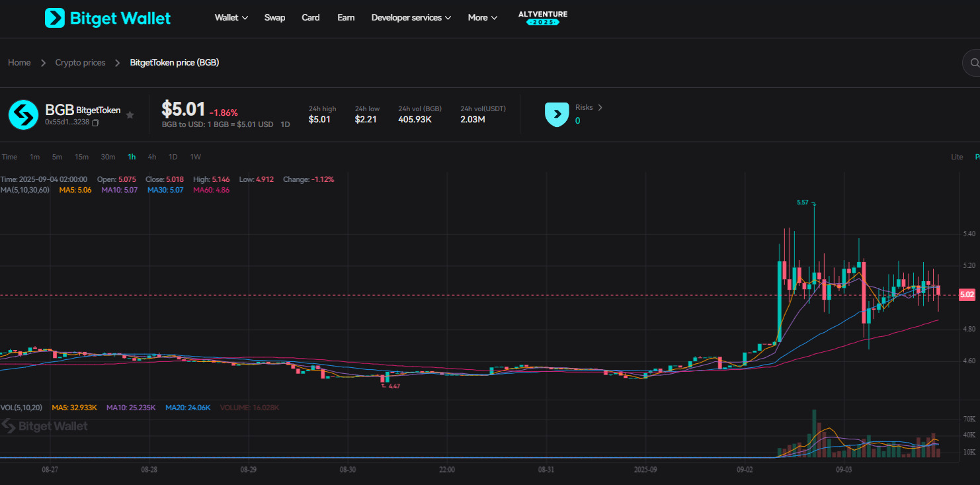Open the Earn page
The image size is (980, 485).
pos(346,18)
